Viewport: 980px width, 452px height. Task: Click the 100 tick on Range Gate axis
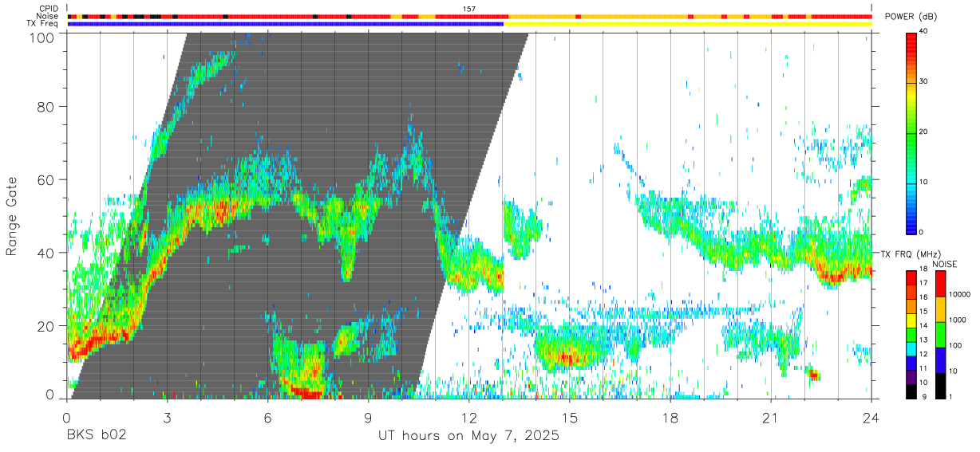point(43,37)
